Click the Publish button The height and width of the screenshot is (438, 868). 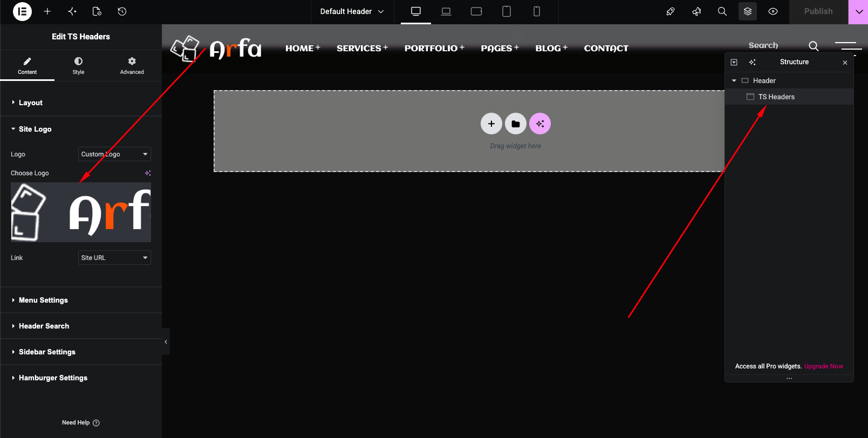(818, 12)
